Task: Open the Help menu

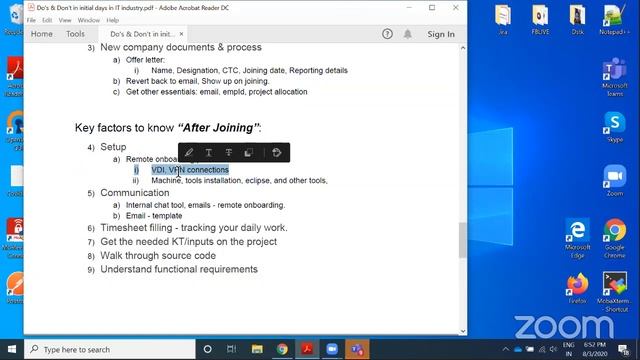Action: [112, 20]
